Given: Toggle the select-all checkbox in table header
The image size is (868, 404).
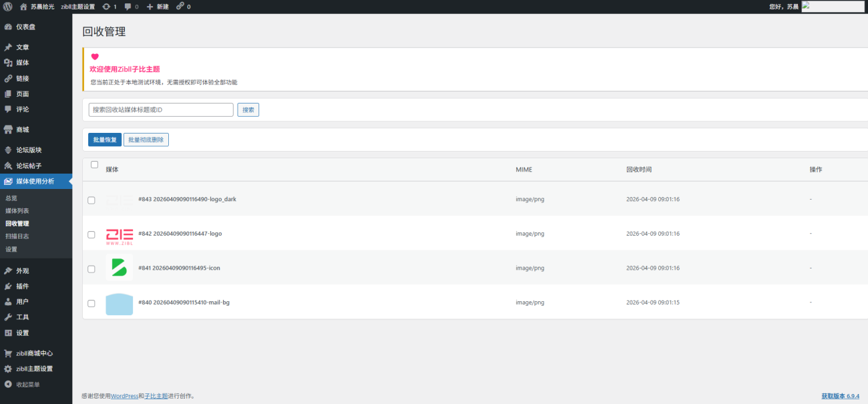Looking at the screenshot, I should click(94, 165).
